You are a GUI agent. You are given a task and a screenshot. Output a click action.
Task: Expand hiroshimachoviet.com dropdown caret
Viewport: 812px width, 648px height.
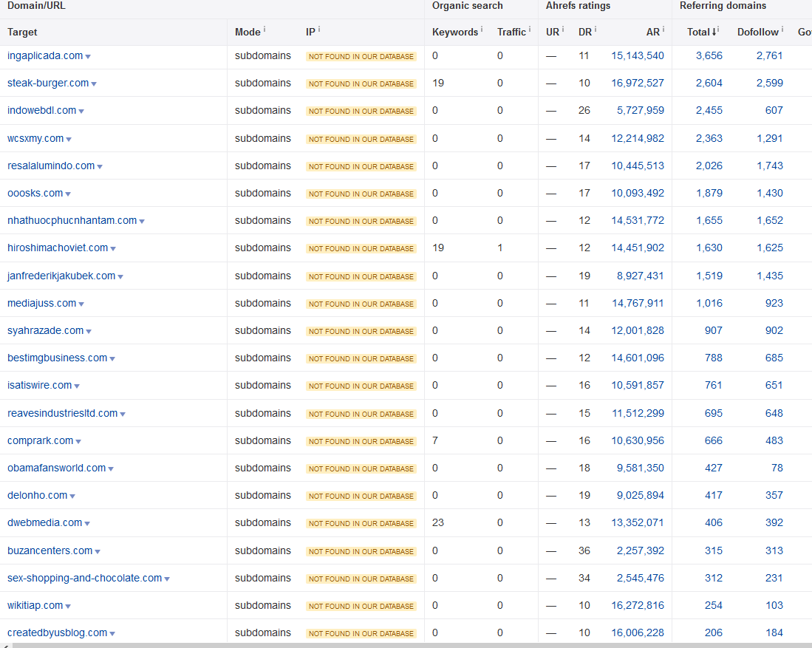(x=113, y=249)
